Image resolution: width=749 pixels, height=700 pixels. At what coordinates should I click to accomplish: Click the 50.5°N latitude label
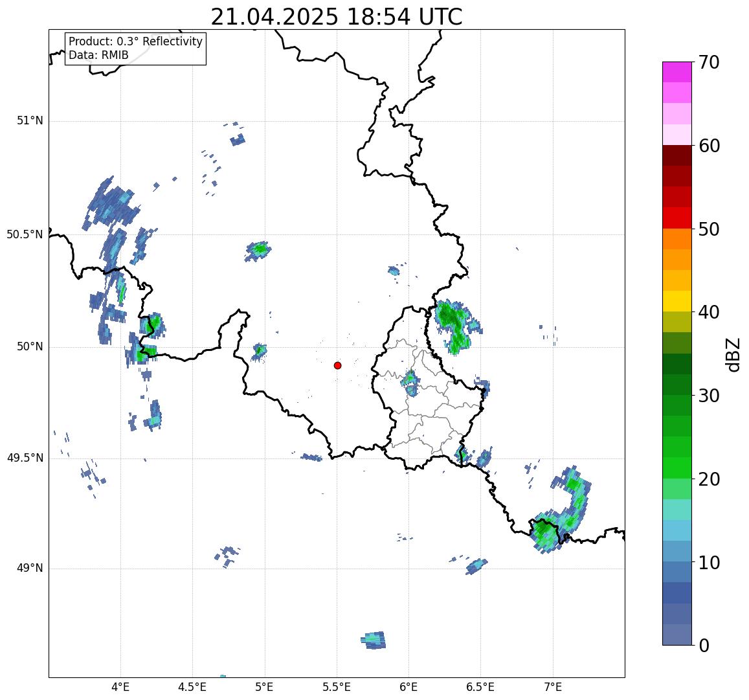coord(25,234)
